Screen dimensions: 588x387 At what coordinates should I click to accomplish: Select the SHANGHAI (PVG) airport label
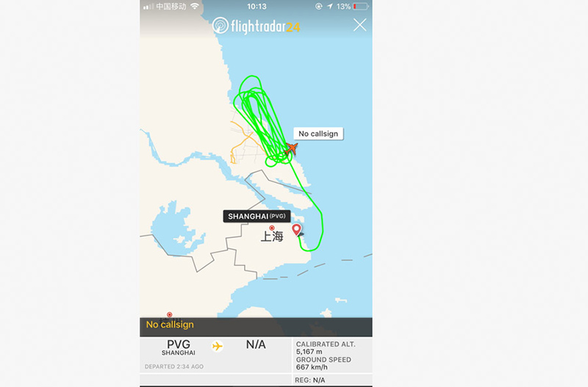pyautogui.click(x=257, y=216)
